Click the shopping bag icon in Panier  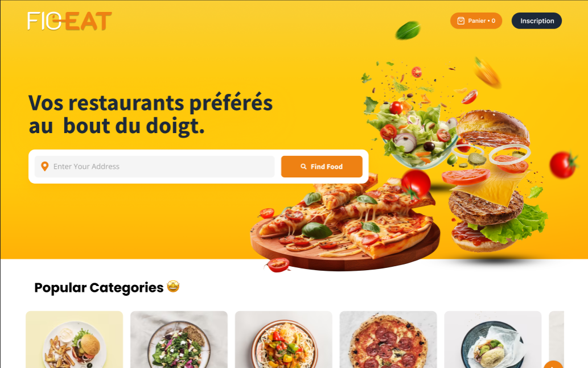click(461, 21)
